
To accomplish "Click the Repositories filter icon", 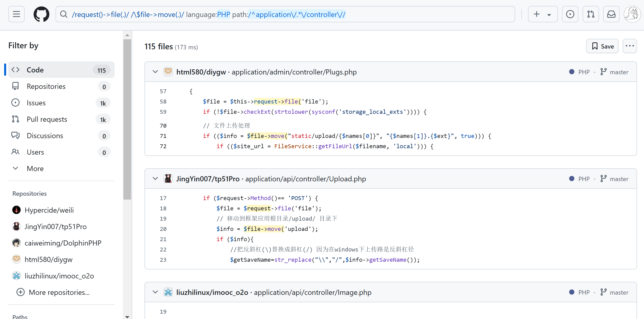I will click(x=15, y=86).
